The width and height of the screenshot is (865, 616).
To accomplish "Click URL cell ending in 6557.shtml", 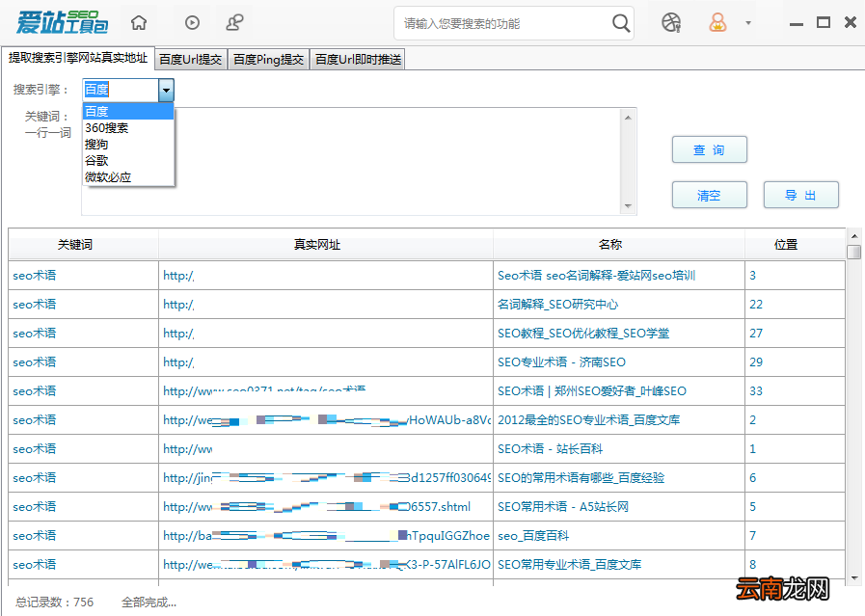I will [326, 507].
